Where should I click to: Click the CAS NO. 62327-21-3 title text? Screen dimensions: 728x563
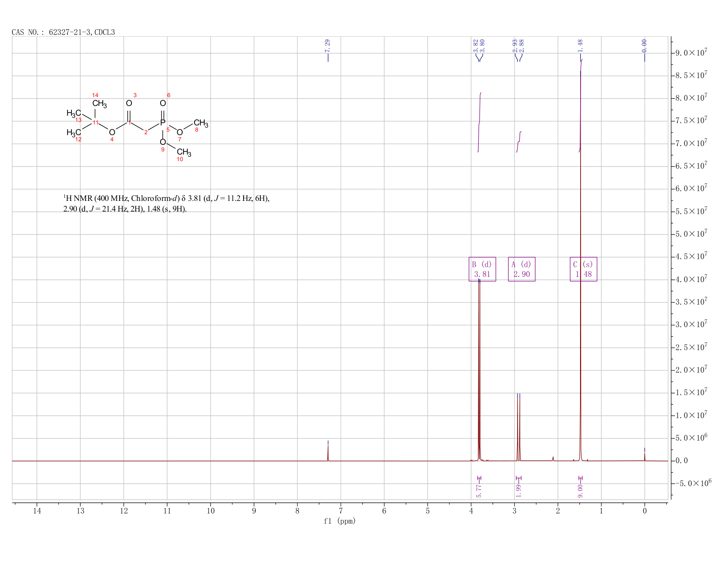point(63,32)
